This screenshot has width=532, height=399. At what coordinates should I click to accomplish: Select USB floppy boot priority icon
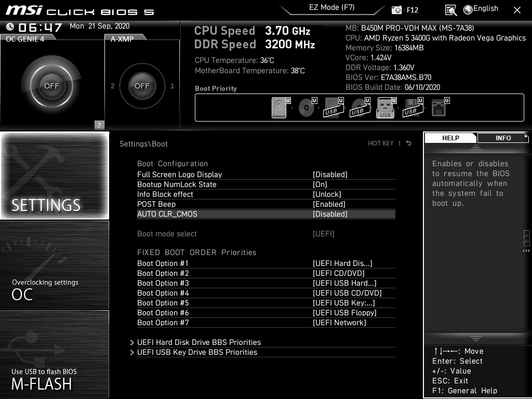point(413,108)
